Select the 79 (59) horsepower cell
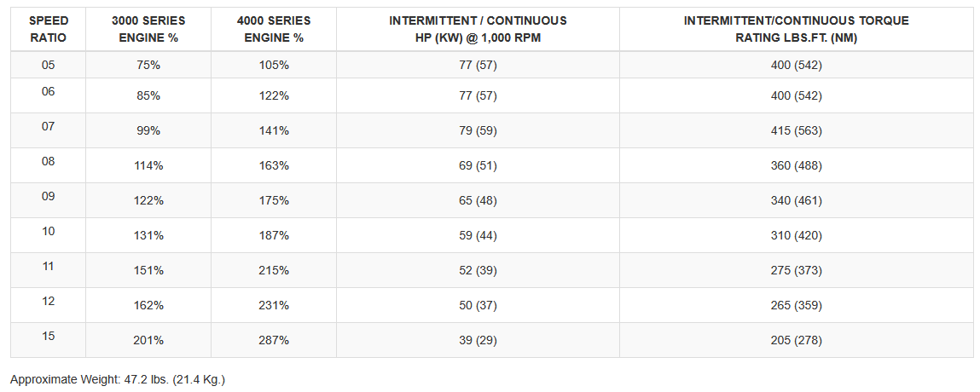980x392 pixels. (478, 131)
